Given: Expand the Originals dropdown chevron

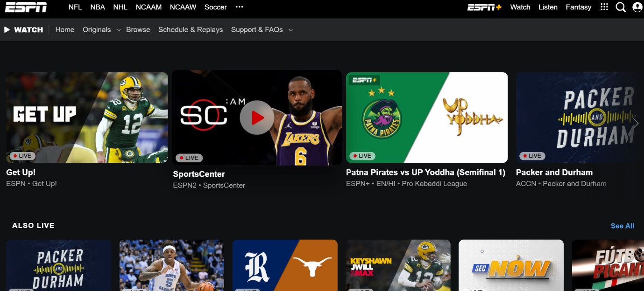Looking at the screenshot, I should click(x=119, y=30).
